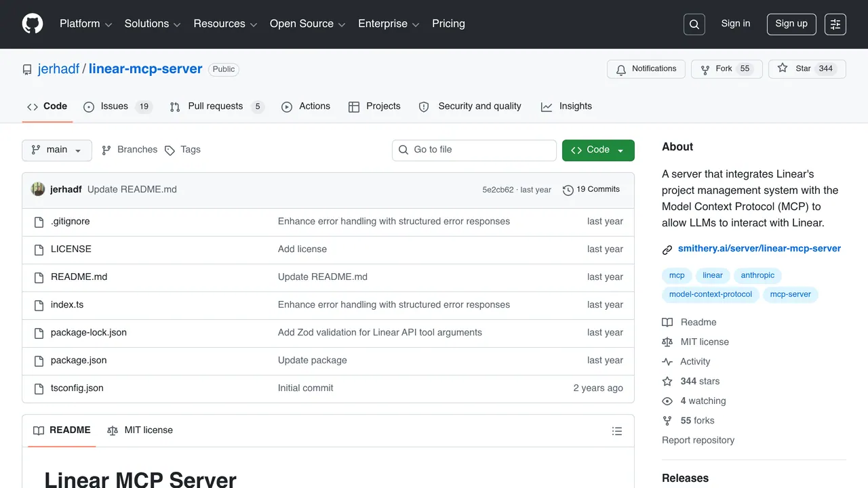The width and height of the screenshot is (868, 488).
Task: Switch to the Code tab
Action: point(47,106)
